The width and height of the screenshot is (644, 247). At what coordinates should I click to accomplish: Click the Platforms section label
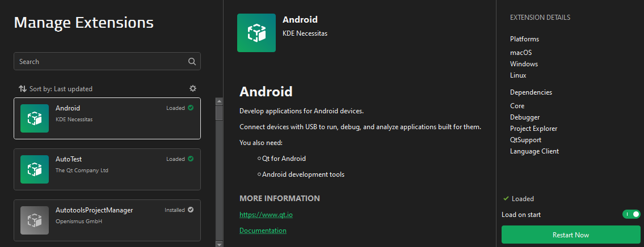[x=524, y=39]
